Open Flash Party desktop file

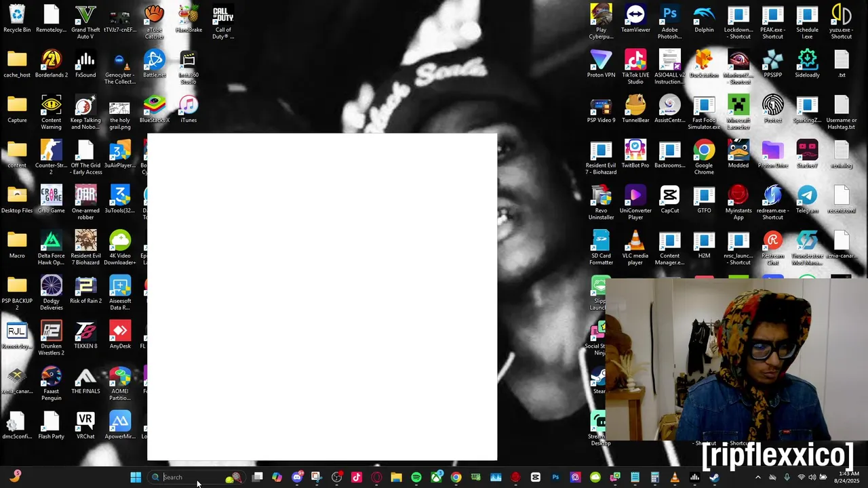coord(52,426)
